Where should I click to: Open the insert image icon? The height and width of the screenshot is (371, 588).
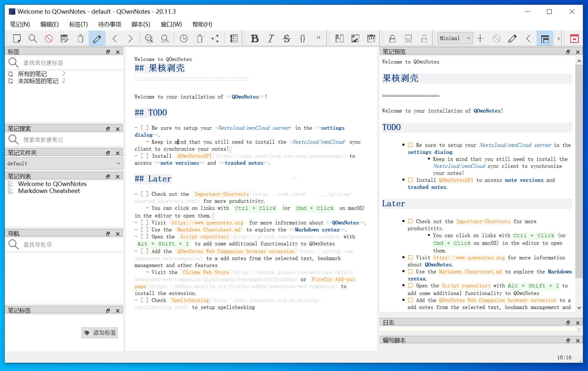[355, 38]
